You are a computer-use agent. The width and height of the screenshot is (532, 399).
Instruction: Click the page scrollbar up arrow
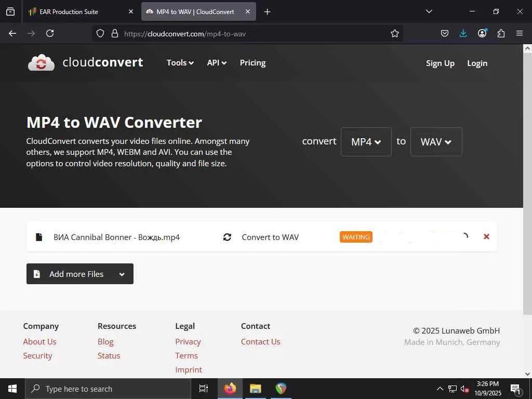coord(527,48)
